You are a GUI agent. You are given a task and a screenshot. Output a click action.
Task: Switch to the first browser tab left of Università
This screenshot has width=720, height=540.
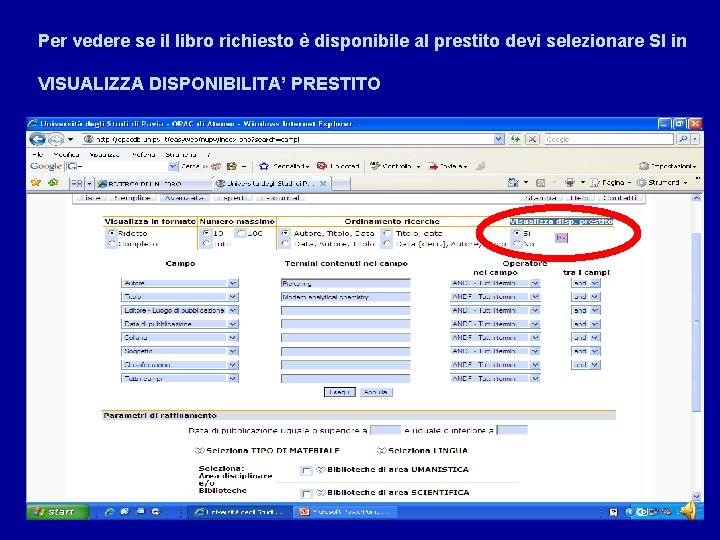point(152,184)
